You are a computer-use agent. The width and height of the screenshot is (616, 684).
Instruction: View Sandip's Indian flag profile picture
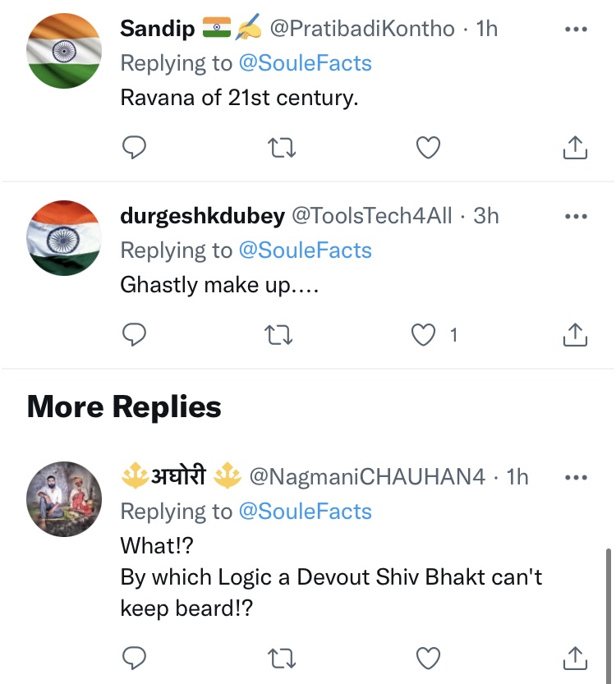pos(65,50)
